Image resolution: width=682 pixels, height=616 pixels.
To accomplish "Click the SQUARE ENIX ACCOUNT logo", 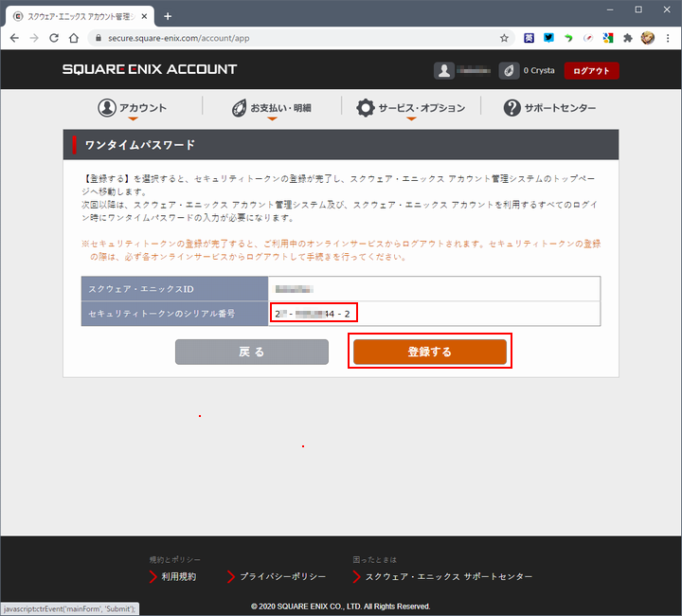I will pyautogui.click(x=150, y=69).
